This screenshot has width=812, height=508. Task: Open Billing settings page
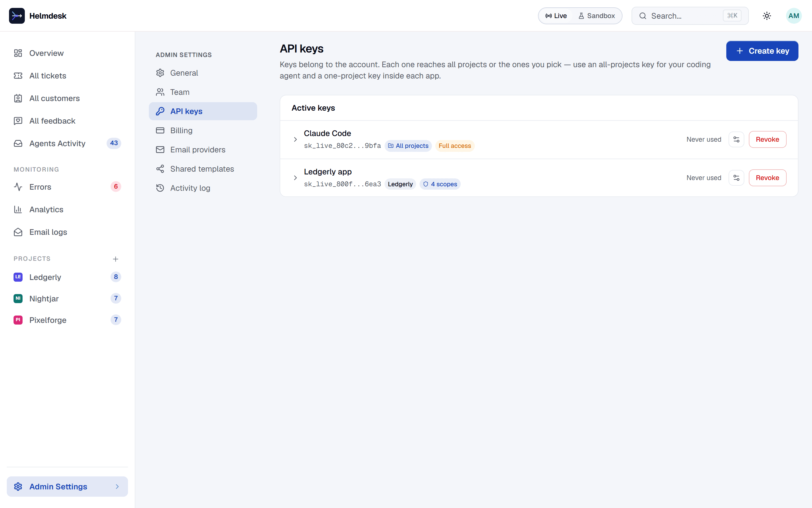tap(203, 130)
